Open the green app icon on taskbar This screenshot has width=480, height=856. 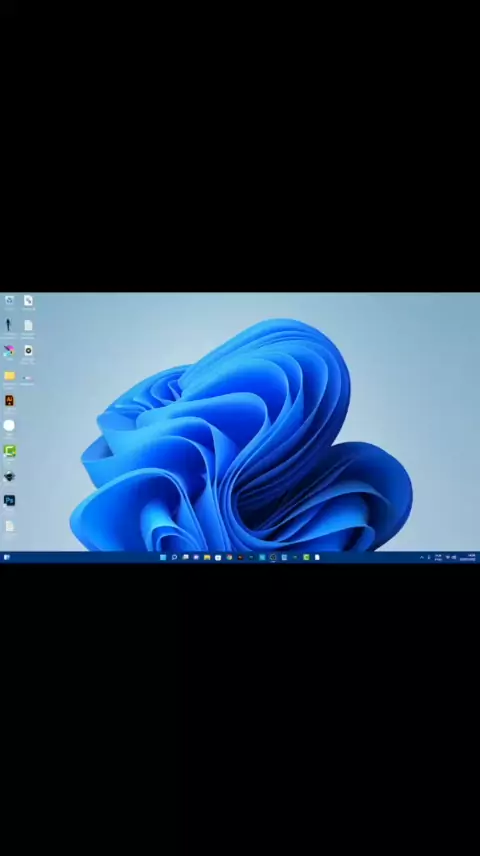(x=306, y=557)
